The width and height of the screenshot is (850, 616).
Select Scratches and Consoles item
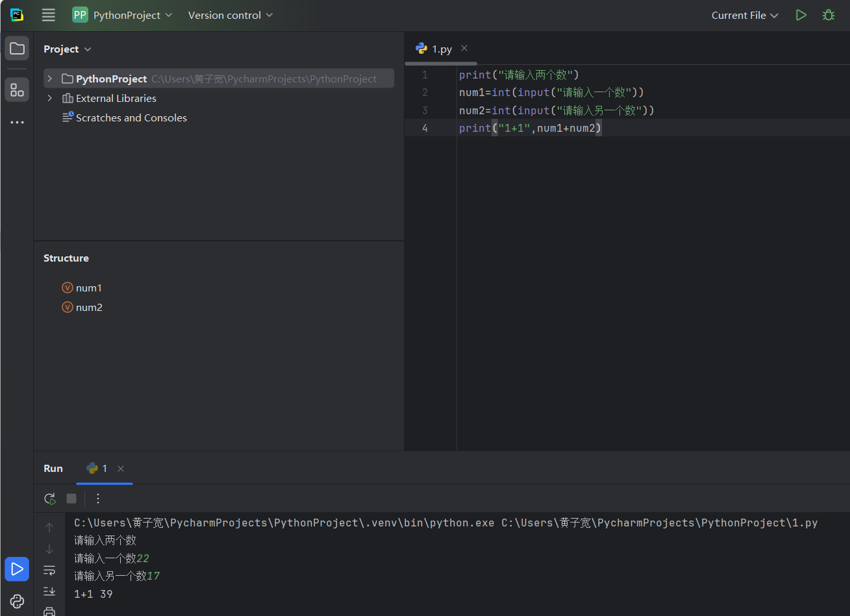click(x=131, y=117)
